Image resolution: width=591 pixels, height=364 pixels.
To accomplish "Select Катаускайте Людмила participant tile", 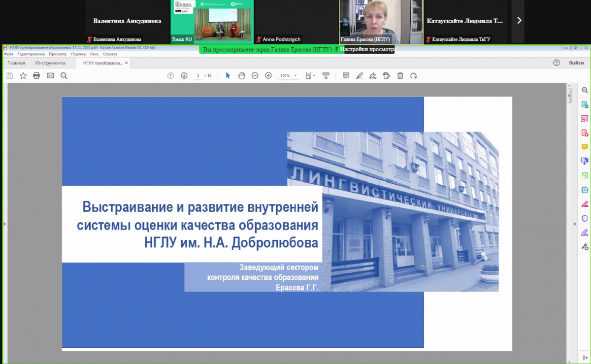I will click(465, 22).
